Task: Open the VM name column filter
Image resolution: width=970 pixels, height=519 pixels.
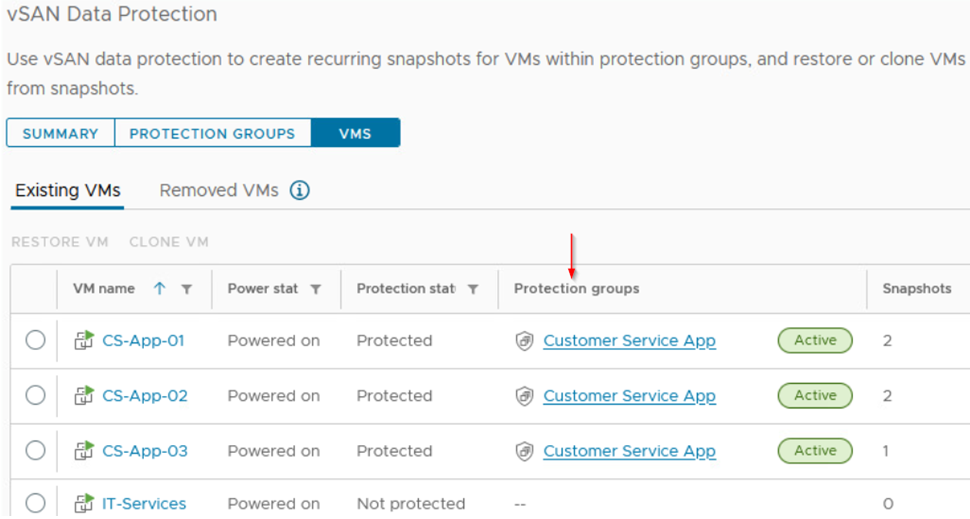Action: [186, 289]
